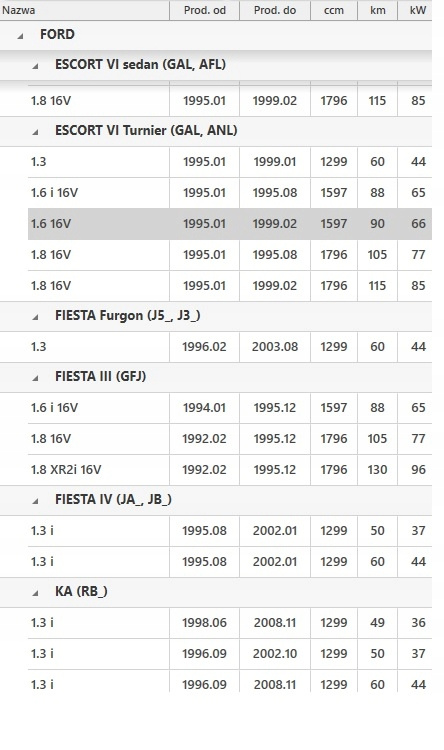Viewport: 444px width, 750px height.
Task: Select highlighted 1.6 16V row with 90 km
Action: pyautogui.click(x=230, y=224)
